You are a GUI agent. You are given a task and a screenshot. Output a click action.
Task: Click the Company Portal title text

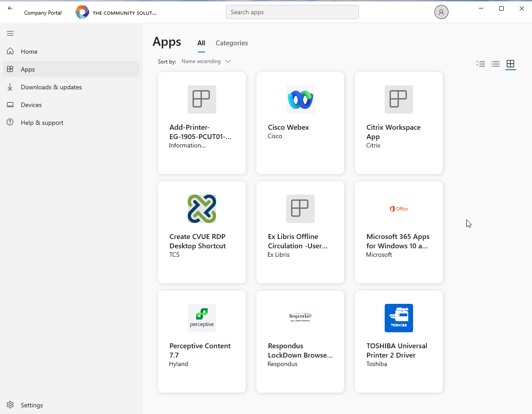(43, 13)
